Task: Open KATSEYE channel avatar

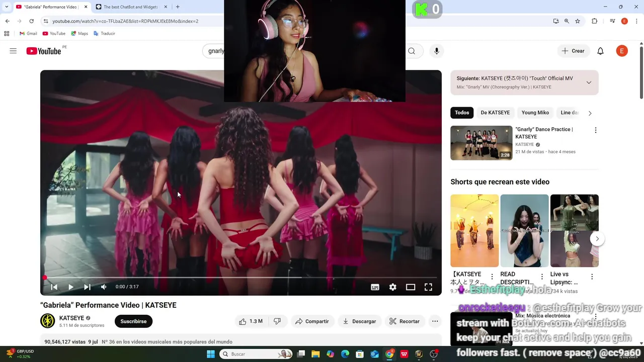Action: coord(47,321)
